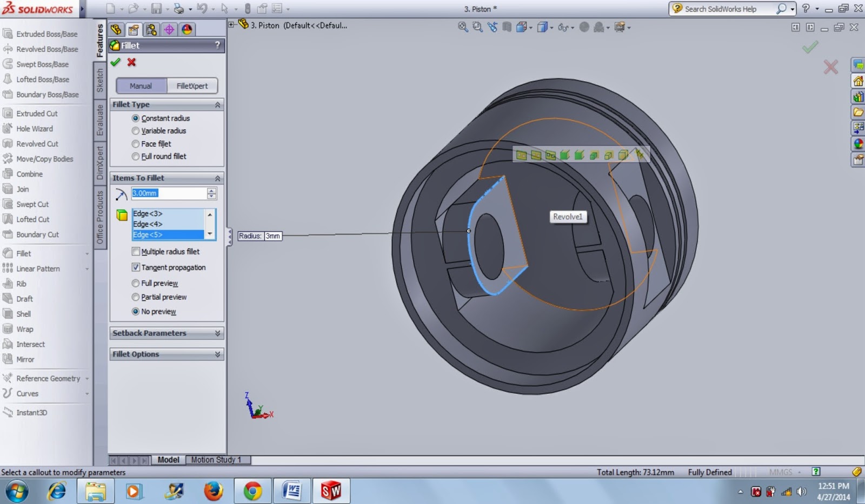This screenshot has width=865, height=504.
Task: Uncheck Tangent propagation
Action: pyautogui.click(x=136, y=267)
